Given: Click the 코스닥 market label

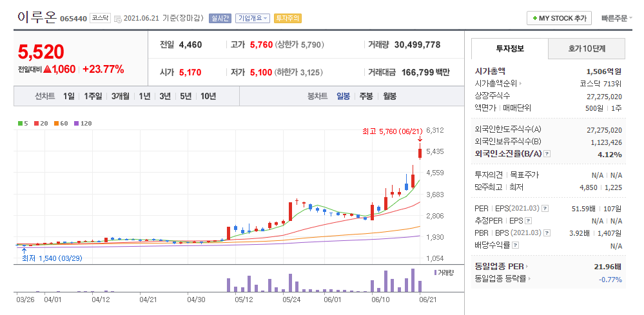Looking at the screenshot, I should tap(100, 19).
